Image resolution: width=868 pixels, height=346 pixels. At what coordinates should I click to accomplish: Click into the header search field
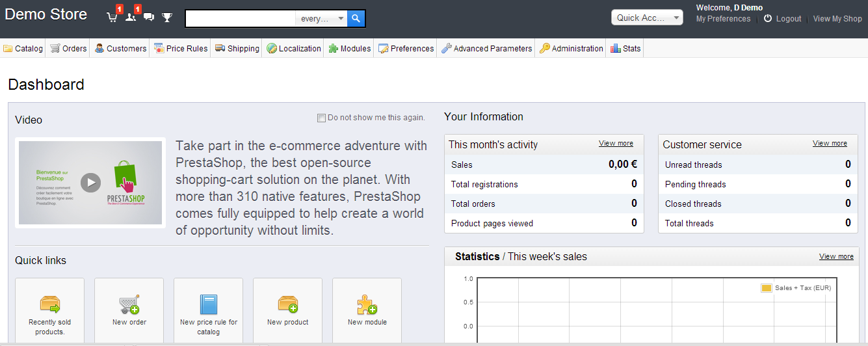pyautogui.click(x=241, y=18)
